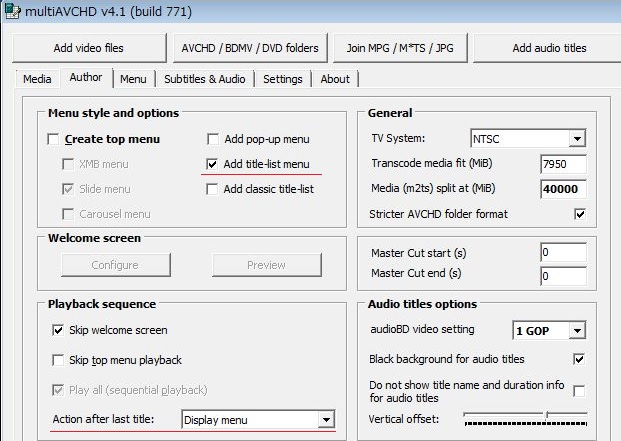Toggle Black background for audio titles
Screen dimensions: 621x441
tap(579, 359)
